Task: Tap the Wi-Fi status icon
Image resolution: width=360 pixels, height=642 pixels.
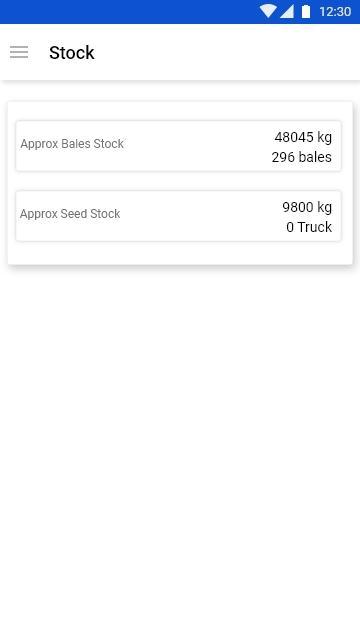Action: pos(268,11)
